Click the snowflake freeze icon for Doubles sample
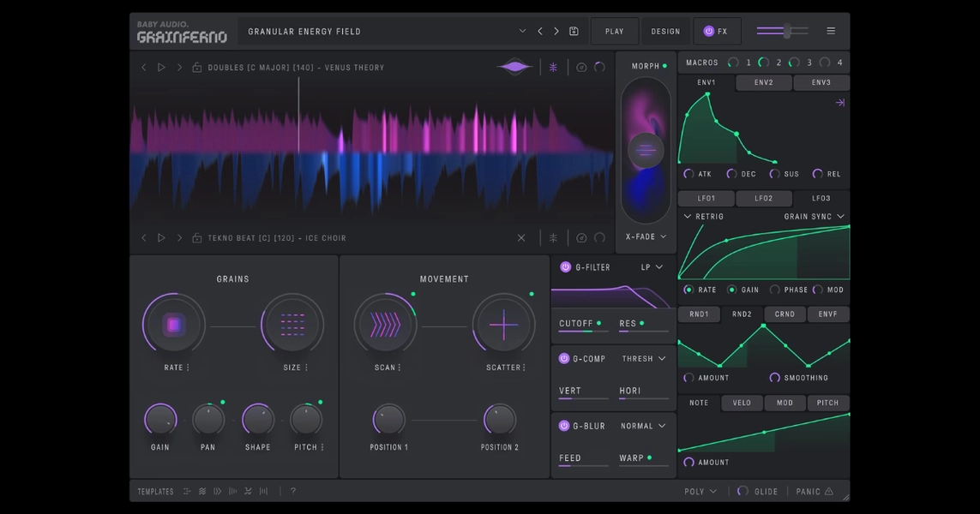The width and height of the screenshot is (980, 514). coord(553,68)
